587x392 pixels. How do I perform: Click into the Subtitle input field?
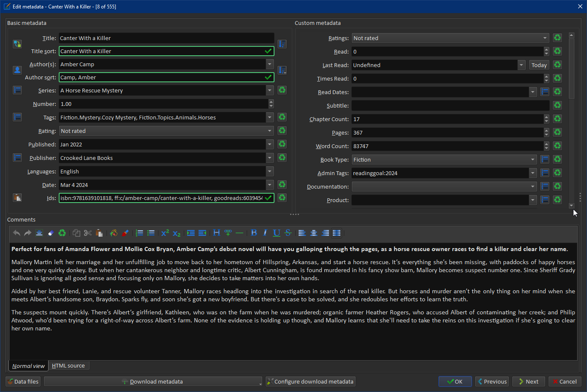[450, 105]
